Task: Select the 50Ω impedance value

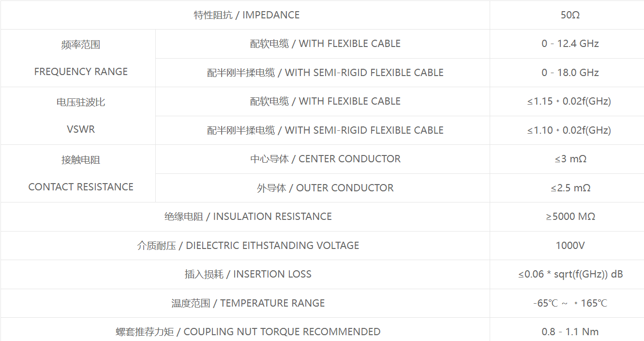Action: click(x=570, y=15)
